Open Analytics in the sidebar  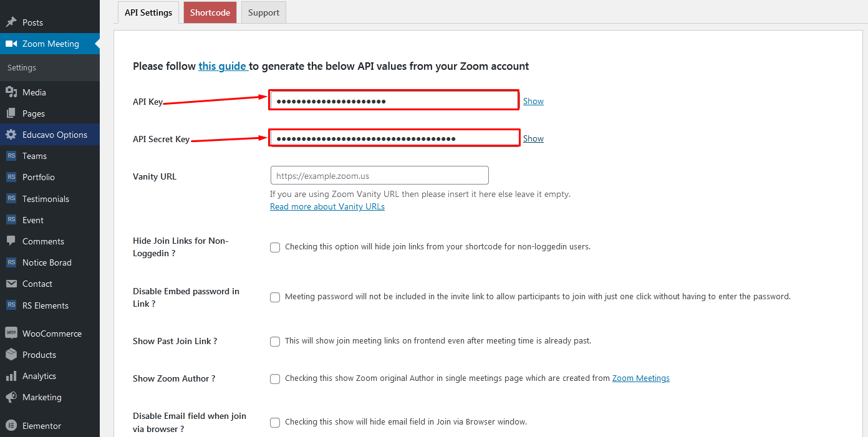50,376
